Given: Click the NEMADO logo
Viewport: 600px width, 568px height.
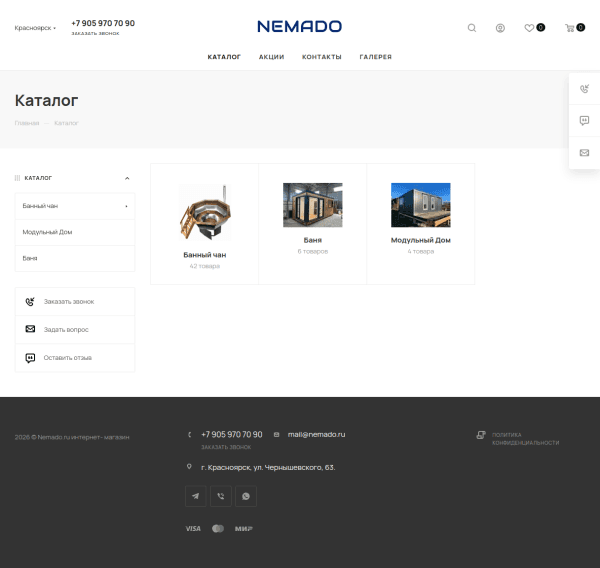Looking at the screenshot, I should 299,26.
